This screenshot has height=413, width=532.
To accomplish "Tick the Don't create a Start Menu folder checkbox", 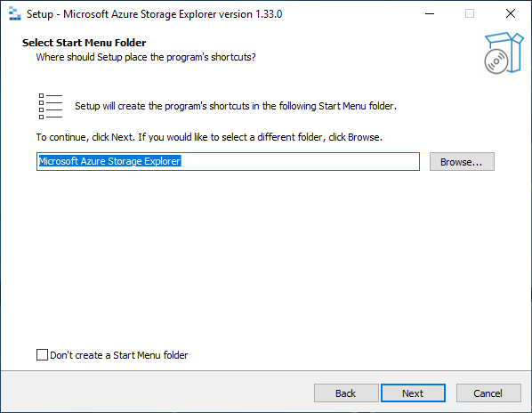I will pyautogui.click(x=42, y=354).
